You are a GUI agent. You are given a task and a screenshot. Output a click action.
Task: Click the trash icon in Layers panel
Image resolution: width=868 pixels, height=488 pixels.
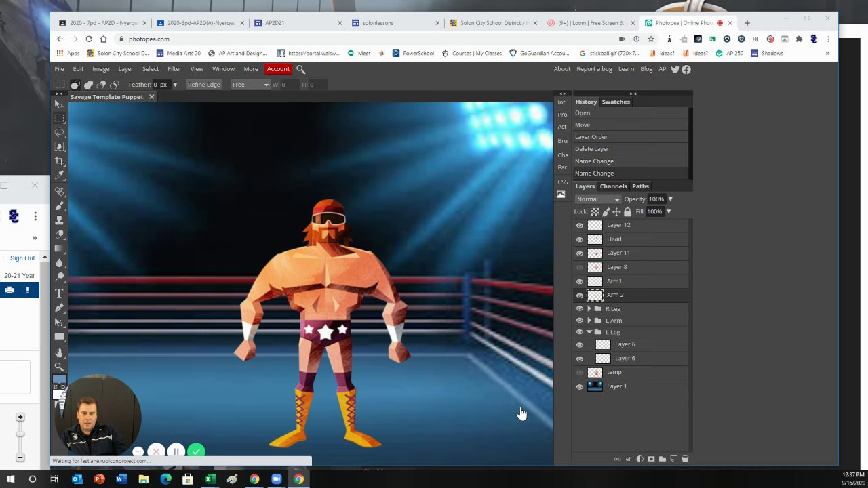[685, 459]
